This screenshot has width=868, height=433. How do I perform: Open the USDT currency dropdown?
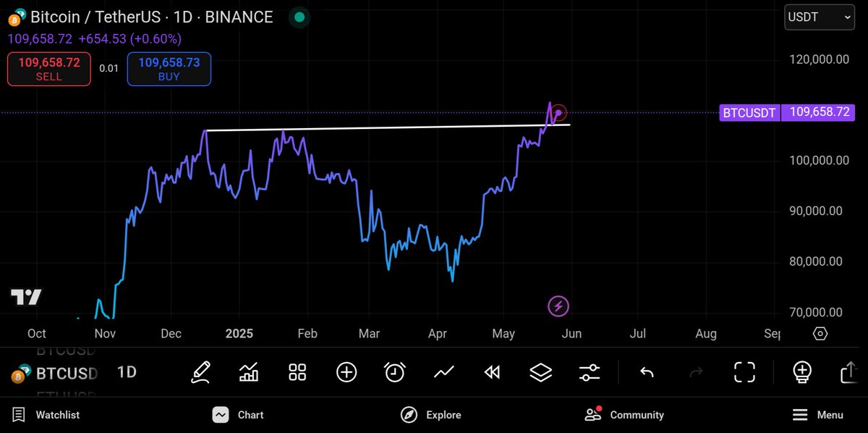point(819,17)
